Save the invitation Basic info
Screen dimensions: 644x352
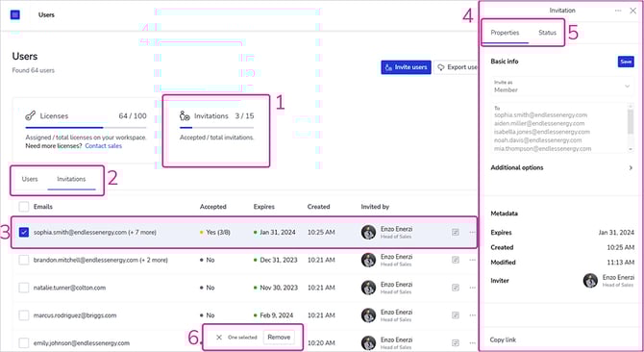(626, 62)
